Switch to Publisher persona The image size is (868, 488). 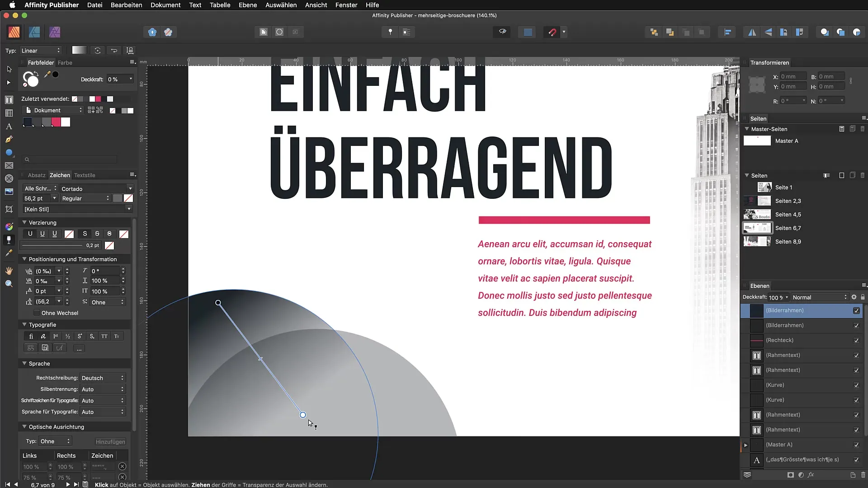(x=14, y=32)
